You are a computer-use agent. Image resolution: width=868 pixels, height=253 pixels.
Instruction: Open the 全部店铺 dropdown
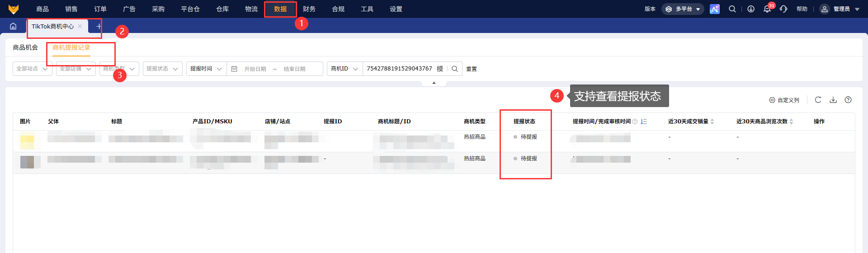pos(76,69)
